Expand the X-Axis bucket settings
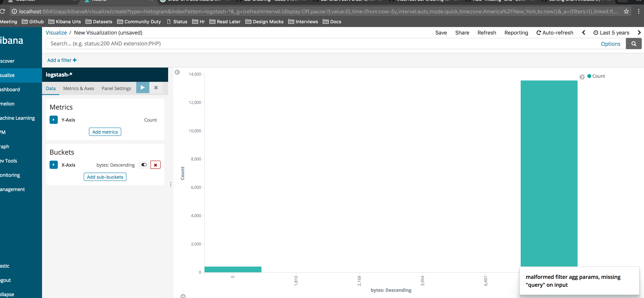The height and width of the screenshot is (298, 644). coord(53,165)
